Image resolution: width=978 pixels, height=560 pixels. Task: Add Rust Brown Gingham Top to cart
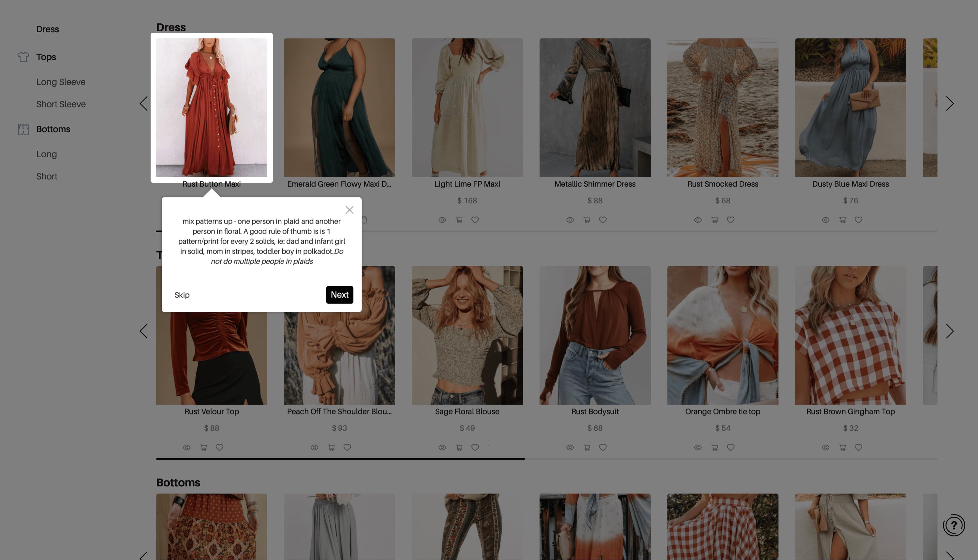[x=842, y=447]
